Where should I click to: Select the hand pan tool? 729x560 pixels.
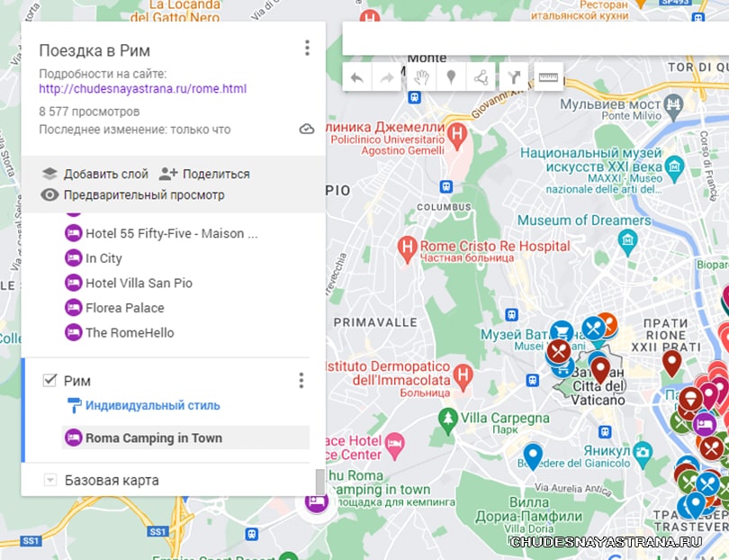pos(422,77)
